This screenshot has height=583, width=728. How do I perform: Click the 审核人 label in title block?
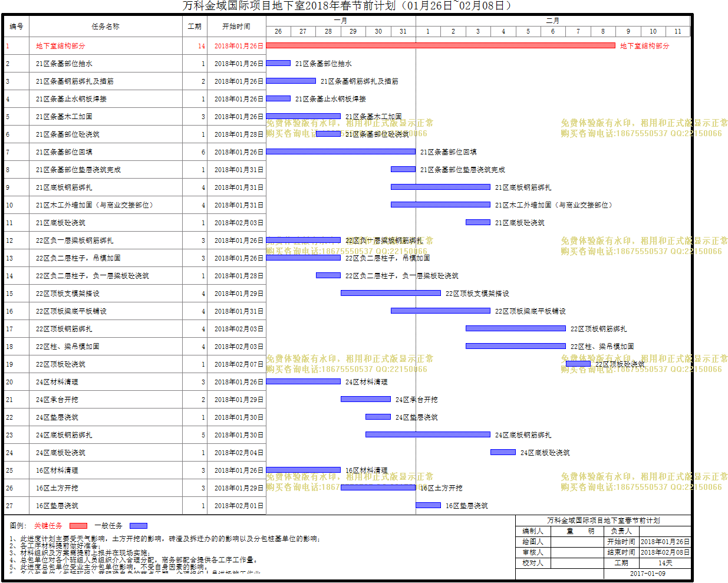[x=533, y=552]
